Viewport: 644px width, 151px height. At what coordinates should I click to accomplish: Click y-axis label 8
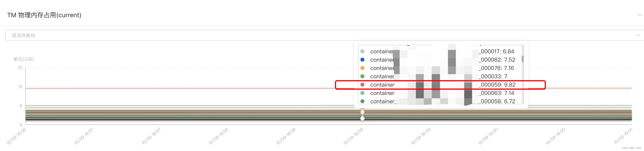coord(21,106)
